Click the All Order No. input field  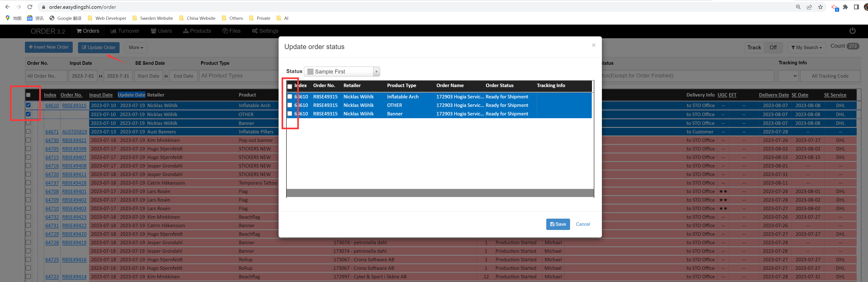tap(46, 76)
